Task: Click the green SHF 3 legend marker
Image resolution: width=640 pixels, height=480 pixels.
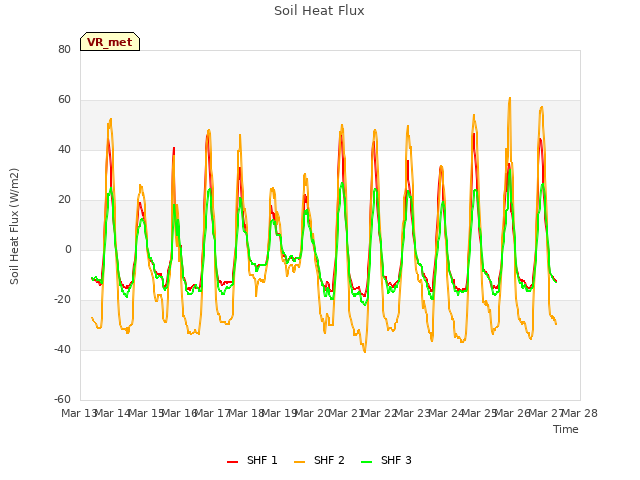Action: click(x=367, y=461)
